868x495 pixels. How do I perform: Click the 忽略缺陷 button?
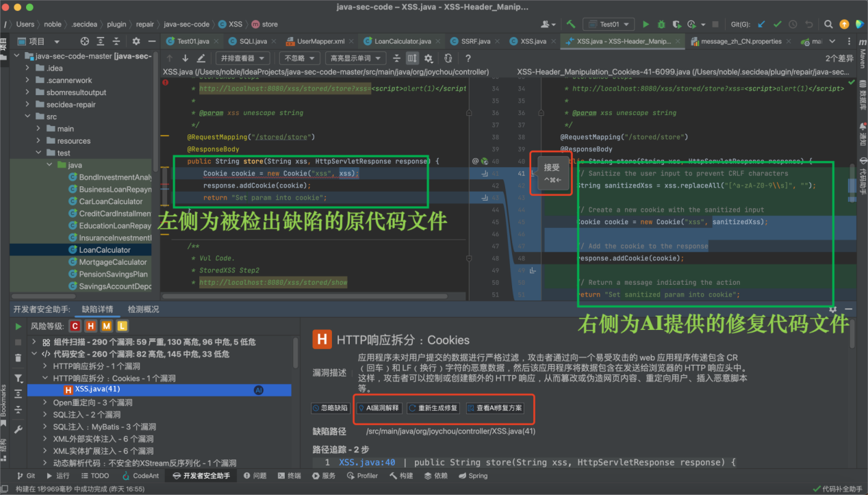[x=331, y=408]
